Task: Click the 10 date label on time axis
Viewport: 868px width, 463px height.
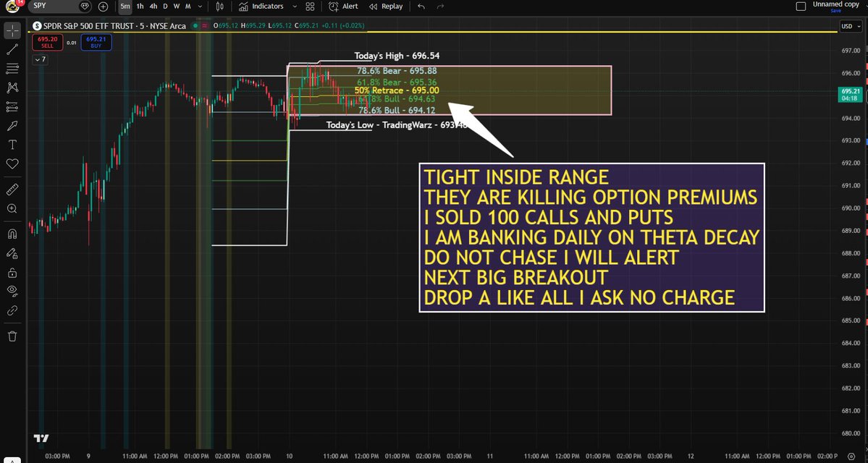Action: [289, 456]
